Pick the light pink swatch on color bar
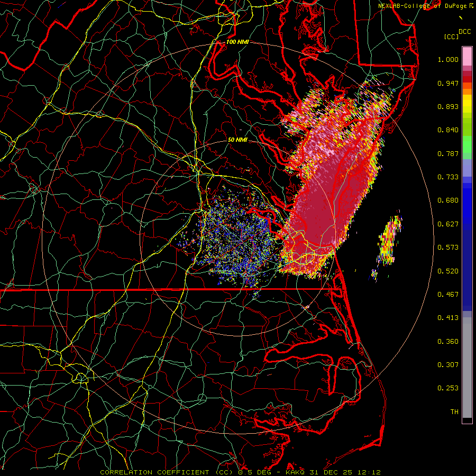The image size is (476, 476). click(x=467, y=57)
